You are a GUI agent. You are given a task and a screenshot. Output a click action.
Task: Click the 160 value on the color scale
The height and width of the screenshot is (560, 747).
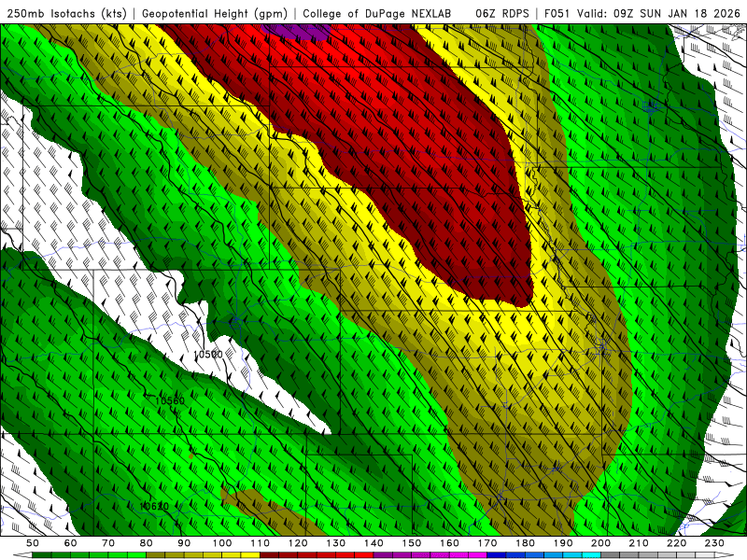coord(449,543)
